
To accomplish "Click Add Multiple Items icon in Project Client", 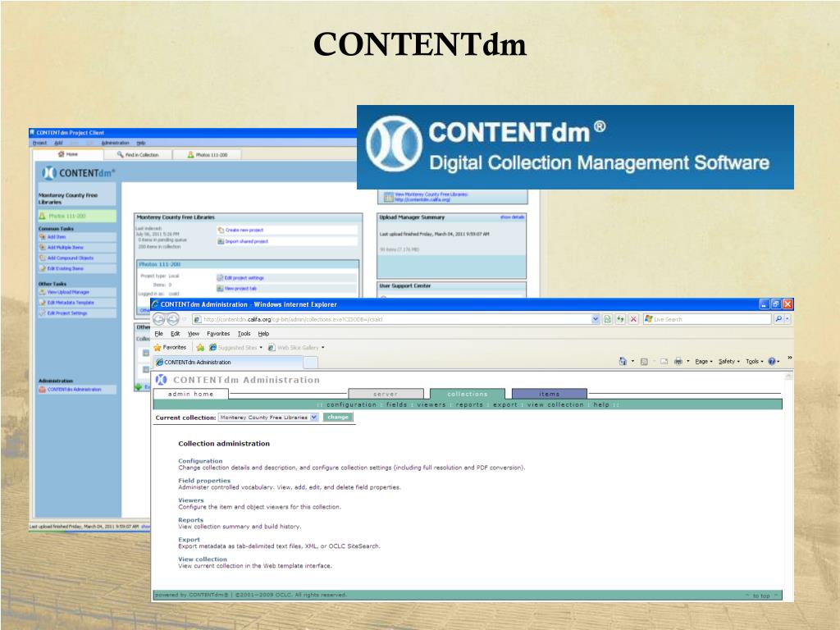I will 43,248.
